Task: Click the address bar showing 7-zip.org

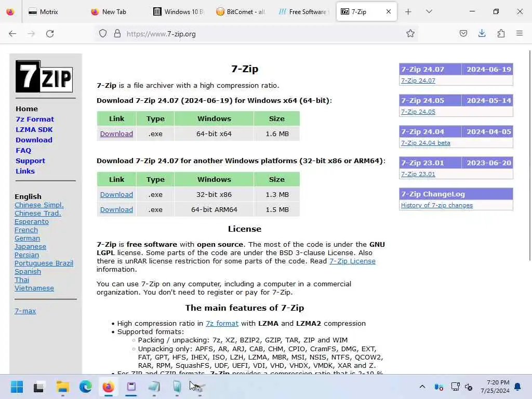Action: pos(256,34)
